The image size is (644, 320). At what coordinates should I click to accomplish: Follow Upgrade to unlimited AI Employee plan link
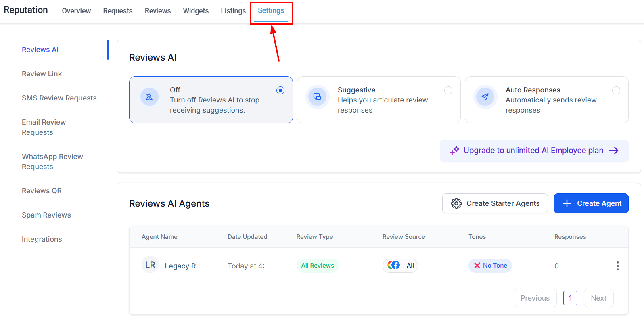pos(533,151)
